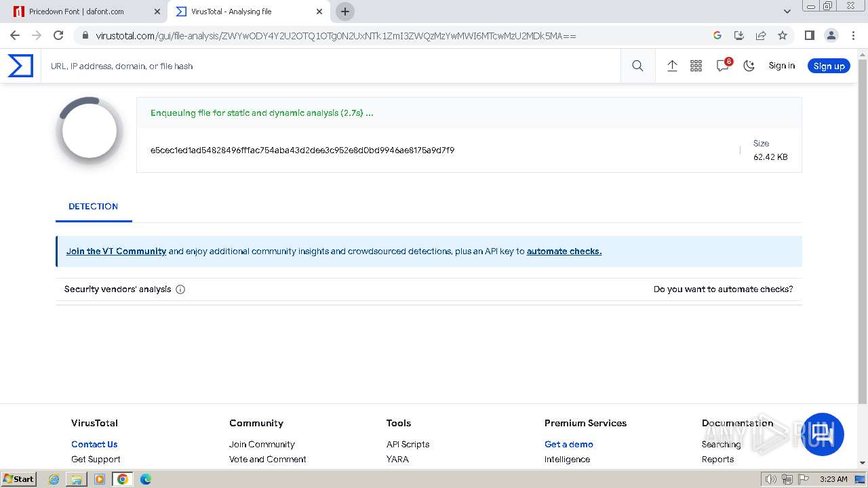Screen dimensions: 868x488
Task: Click the volume tray icon
Action: (771, 479)
